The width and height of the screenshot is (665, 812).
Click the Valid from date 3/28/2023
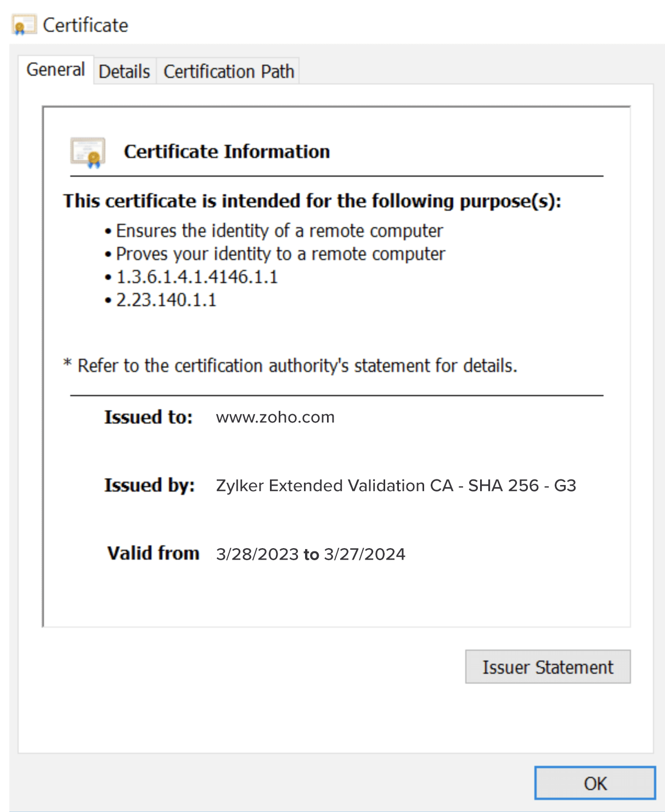[x=256, y=554]
